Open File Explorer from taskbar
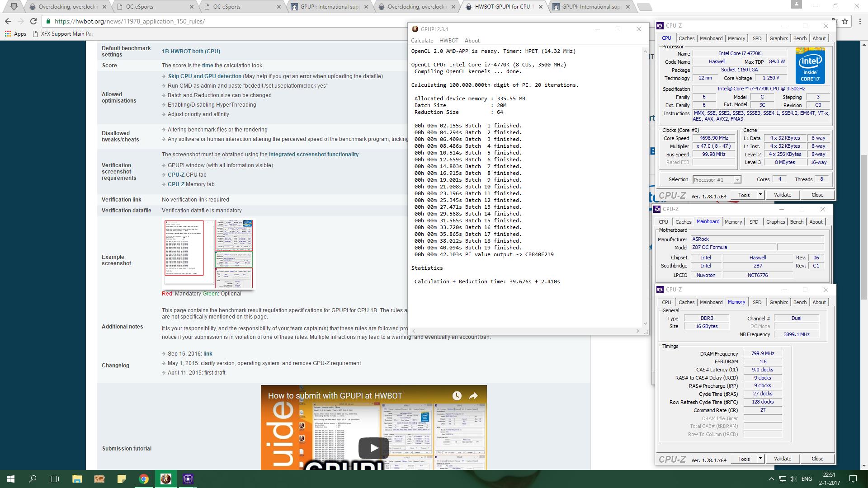Image resolution: width=868 pixels, height=488 pixels. point(77,479)
